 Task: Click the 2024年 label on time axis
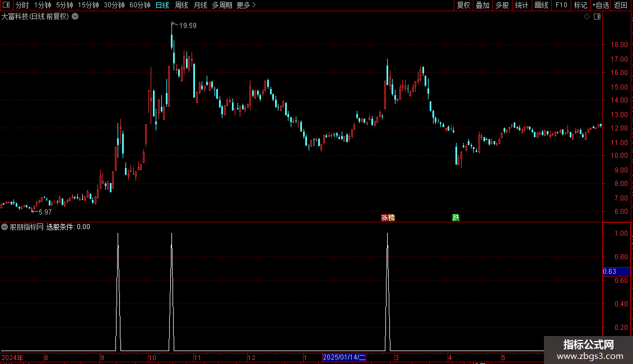[12, 357]
